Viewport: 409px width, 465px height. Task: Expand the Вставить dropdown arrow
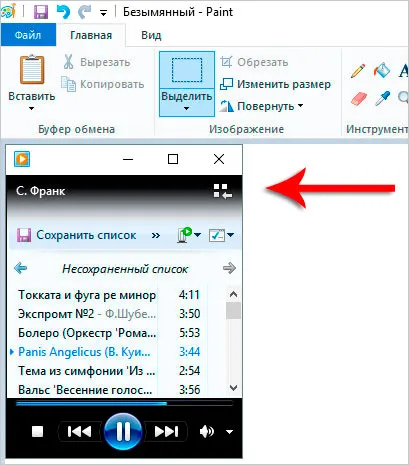point(32,108)
